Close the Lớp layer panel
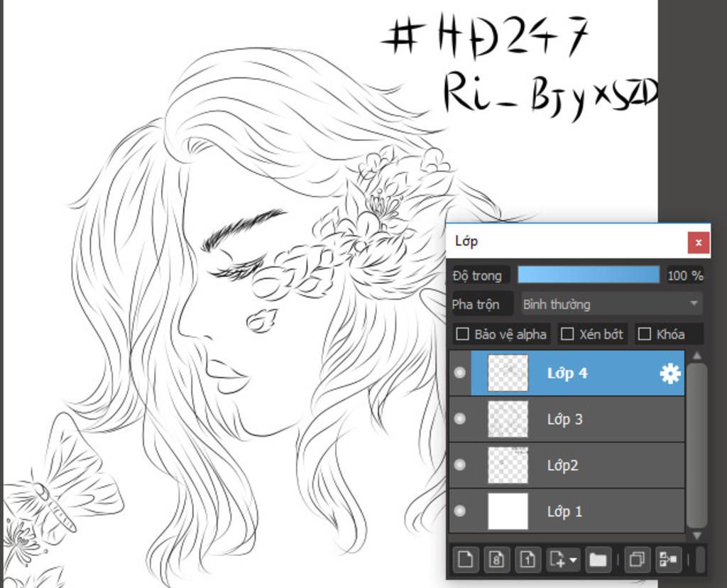The height and width of the screenshot is (588, 727). 698,243
